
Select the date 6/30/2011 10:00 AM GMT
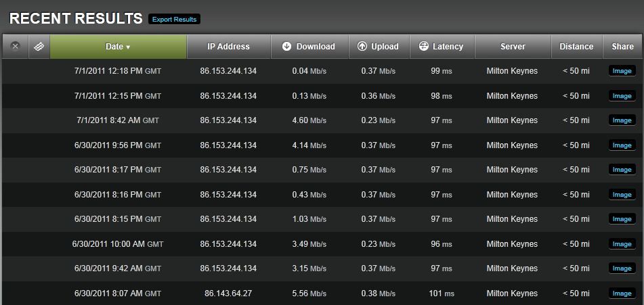coord(118,244)
